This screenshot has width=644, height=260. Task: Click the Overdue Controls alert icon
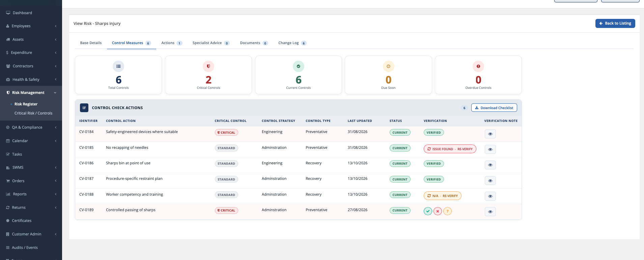click(x=478, y=66)
